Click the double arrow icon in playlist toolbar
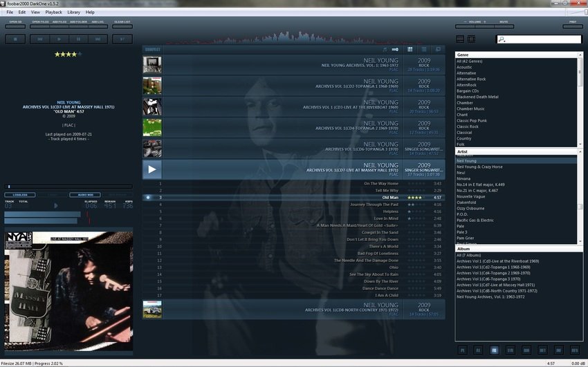 tap(395, 50)
